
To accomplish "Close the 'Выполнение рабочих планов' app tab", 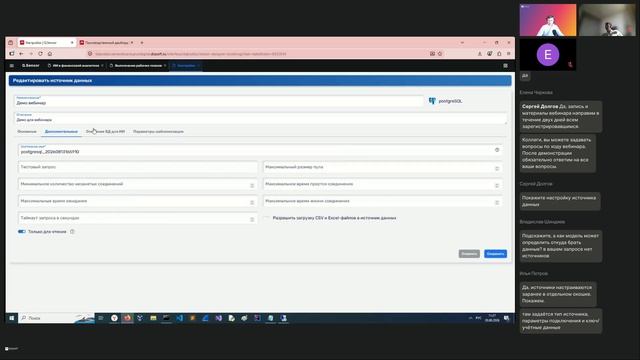I will (x=165, y=65).
